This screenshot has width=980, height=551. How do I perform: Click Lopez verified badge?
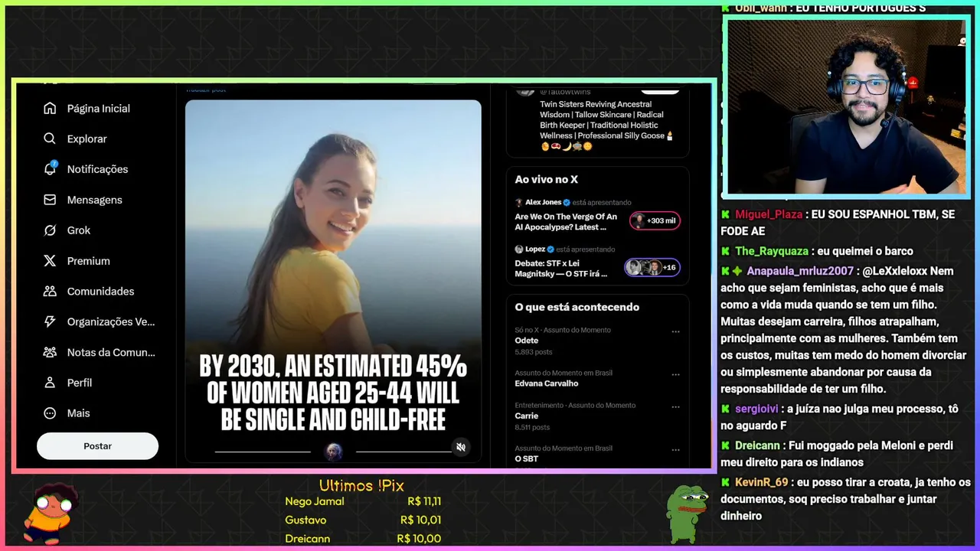pos(550,249)
